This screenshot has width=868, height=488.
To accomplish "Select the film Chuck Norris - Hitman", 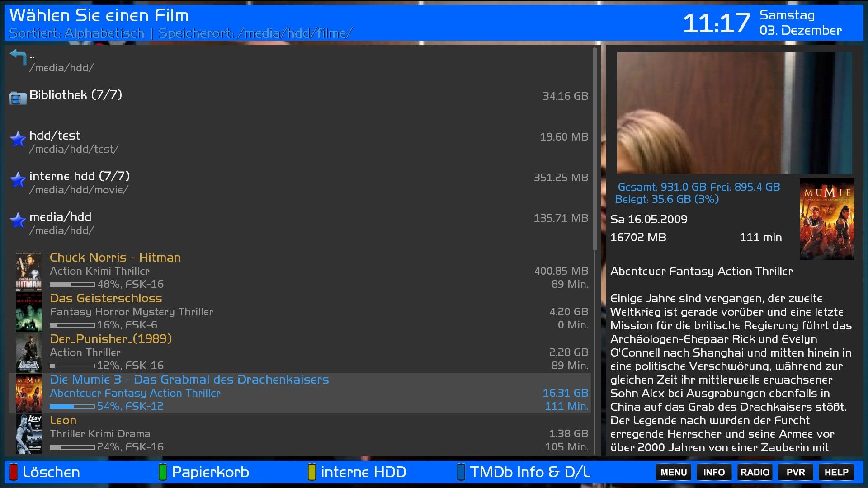I will coord(115,258).
